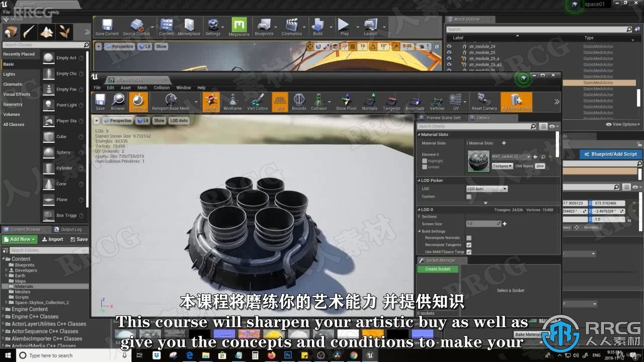Screen dimensions: 644x362
Task: Click Reset Camera in mesh editor
Action: [x=484, y=102]
